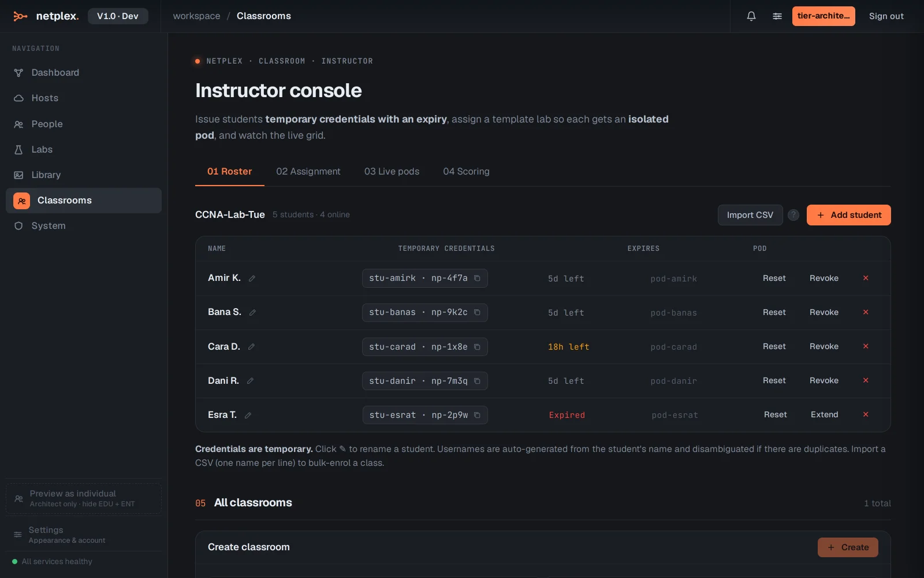924x578 pixels.
Task: Click Sign out
Action: (x=886, y=16)
